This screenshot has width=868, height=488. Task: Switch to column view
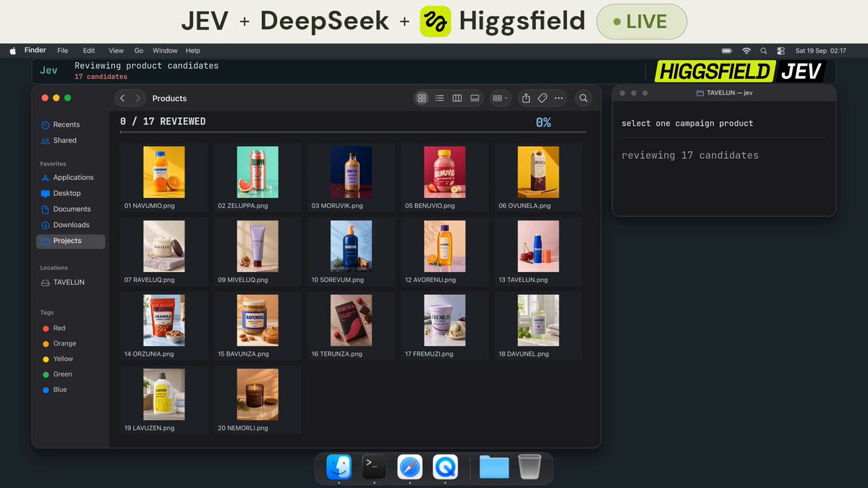tap(457, 98)
